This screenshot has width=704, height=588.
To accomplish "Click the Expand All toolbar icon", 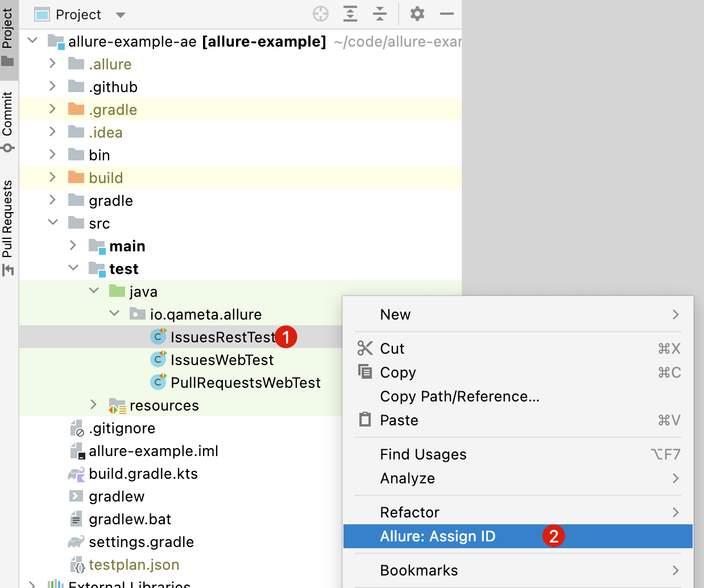I will (x=350, y=14).
